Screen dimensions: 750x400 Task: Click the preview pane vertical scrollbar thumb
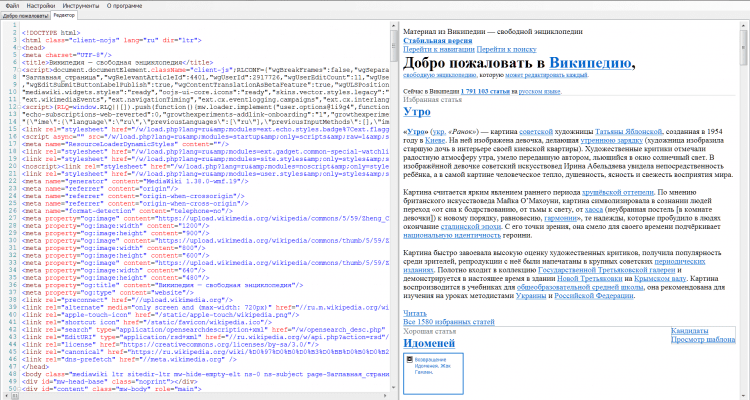(745, 47)
